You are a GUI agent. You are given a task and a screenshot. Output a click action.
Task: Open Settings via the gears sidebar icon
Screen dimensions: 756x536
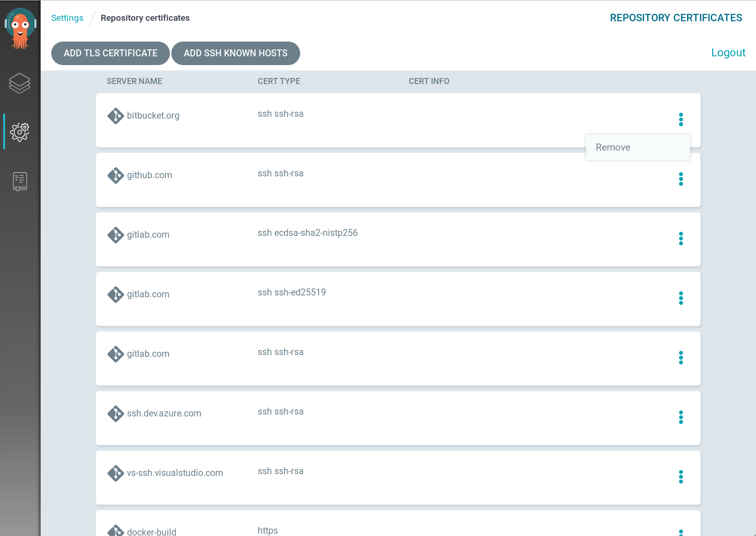tap(20, 132)
